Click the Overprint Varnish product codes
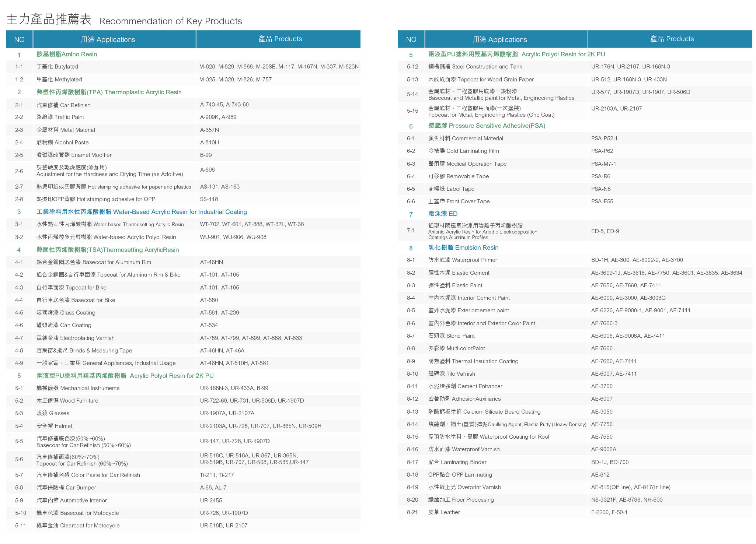Screen dimensions: 756x544 pos(630,487)
